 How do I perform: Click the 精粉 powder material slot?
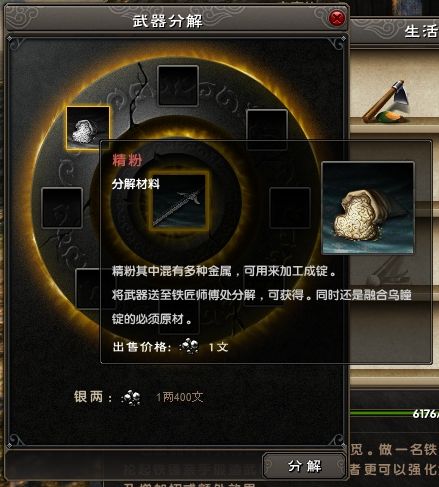coord(88,128)
